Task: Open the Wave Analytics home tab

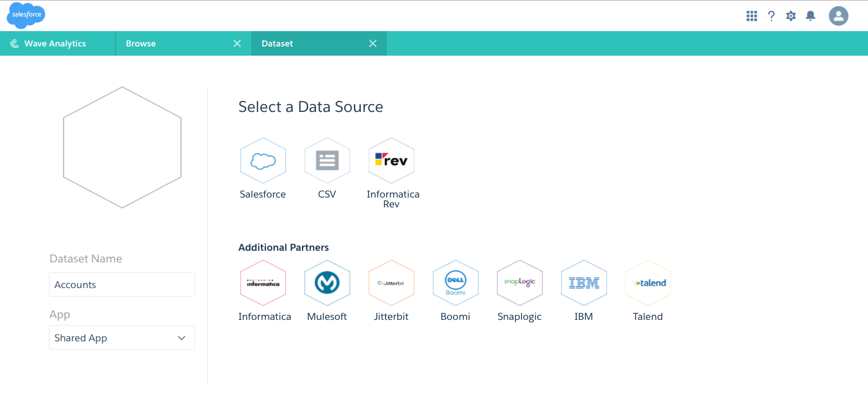Action: tap(57, 43)
